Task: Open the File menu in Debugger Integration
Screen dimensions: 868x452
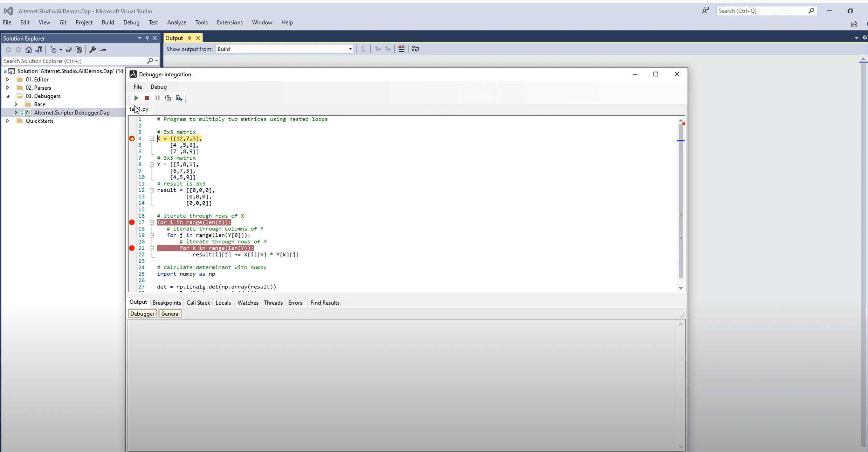Action: coord(138,87)
